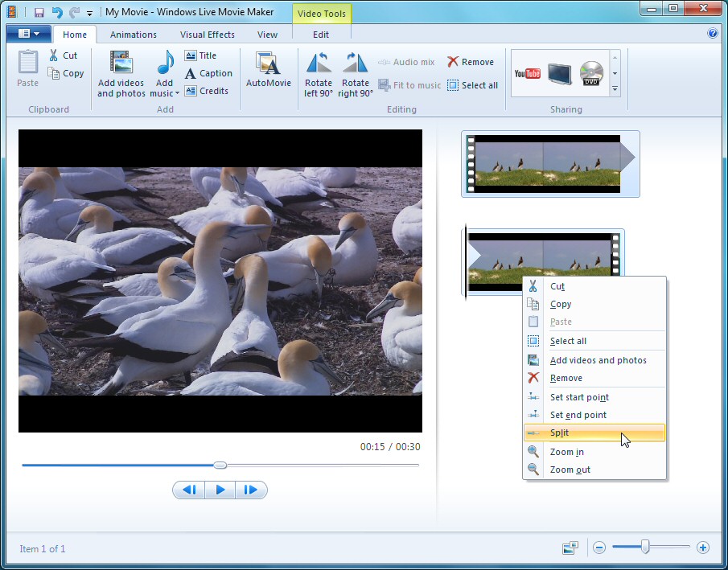Screen dimensions: 728x570
Task: Add a Caption from the ribbon
Action: tap(208, 73)
